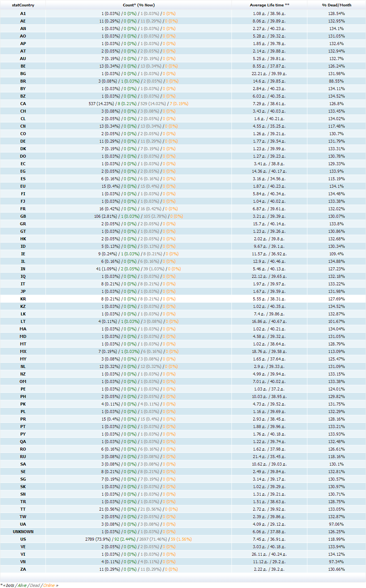Click the 101.67% value in LT row
Image resolution: width=366 pixels, height=588 pixels.
pyautogui.click(x=336, y=321)
